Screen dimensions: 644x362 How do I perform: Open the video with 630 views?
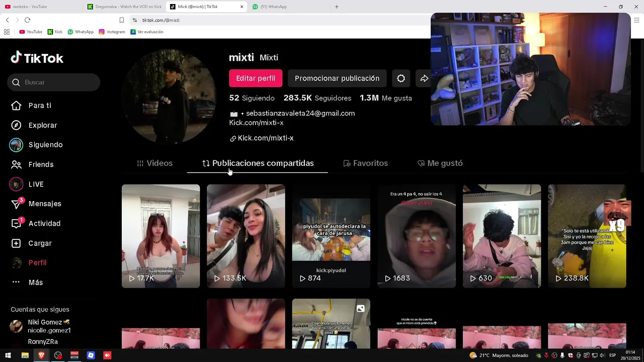point(502,236)
